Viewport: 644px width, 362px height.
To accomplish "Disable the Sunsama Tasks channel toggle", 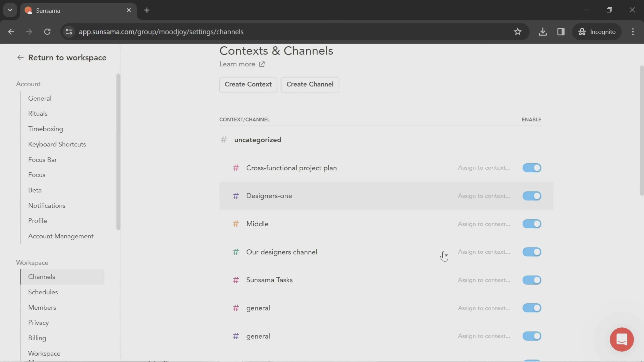I will [532, 280].
